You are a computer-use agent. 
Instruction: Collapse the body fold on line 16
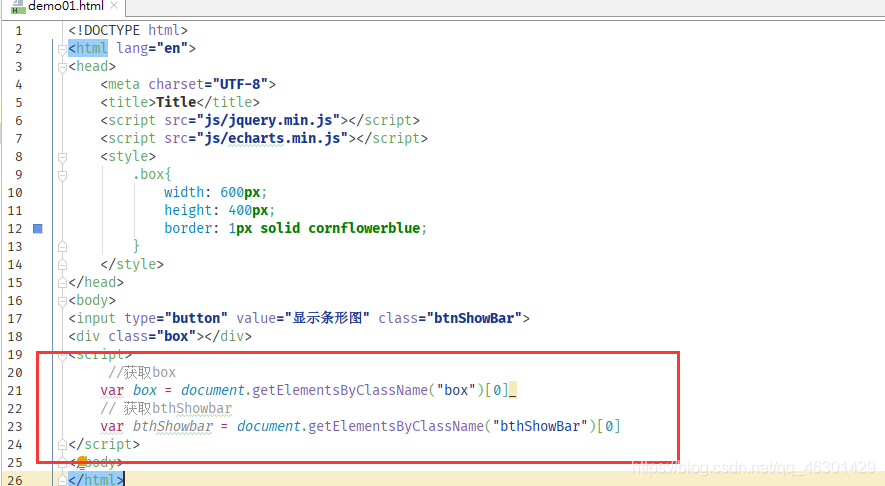point(62,301)
